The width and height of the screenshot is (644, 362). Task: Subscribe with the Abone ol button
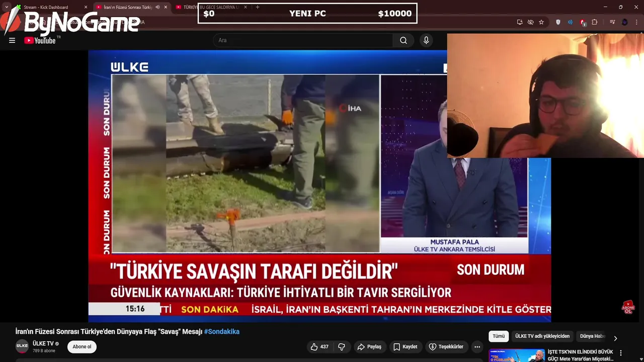pyautogui.click(x=82, y=347)
